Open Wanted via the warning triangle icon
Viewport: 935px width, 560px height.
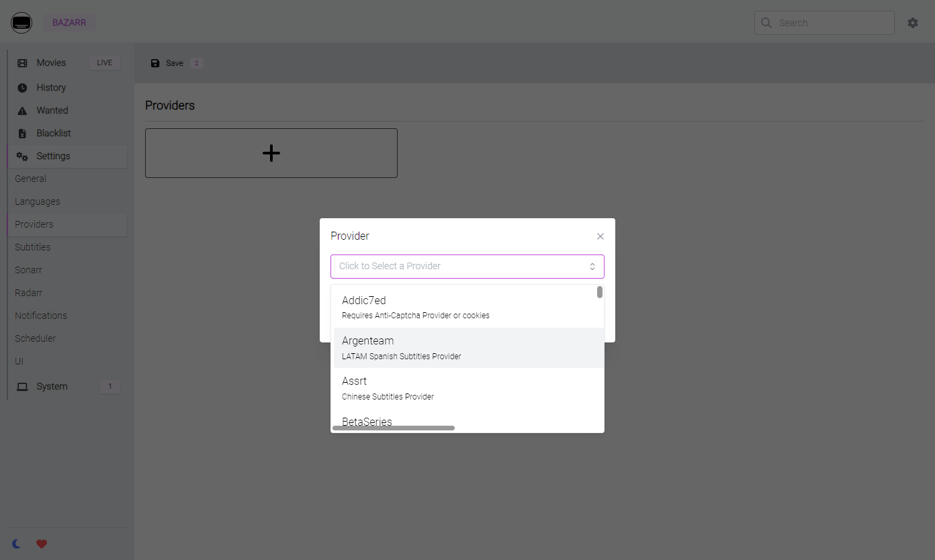(x=22, y=111)
